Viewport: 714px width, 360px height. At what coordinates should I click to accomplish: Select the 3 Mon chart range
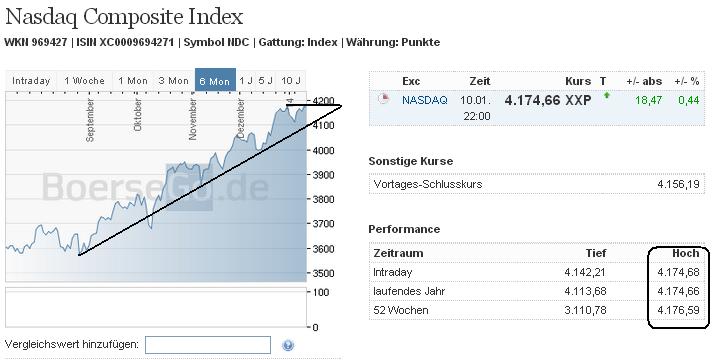tap(173, 81)
